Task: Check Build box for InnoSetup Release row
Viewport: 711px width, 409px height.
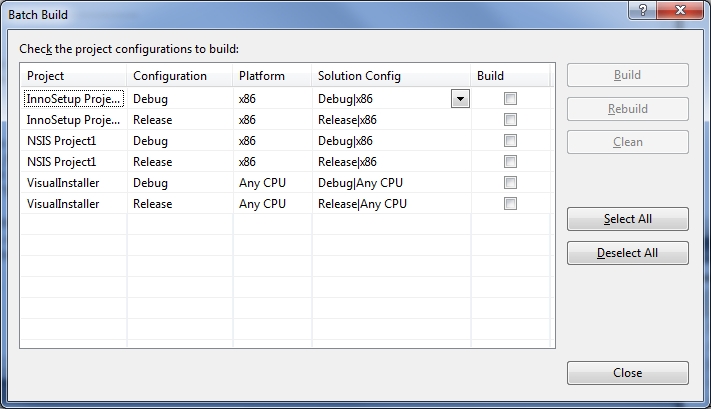Action: [510, 120]
